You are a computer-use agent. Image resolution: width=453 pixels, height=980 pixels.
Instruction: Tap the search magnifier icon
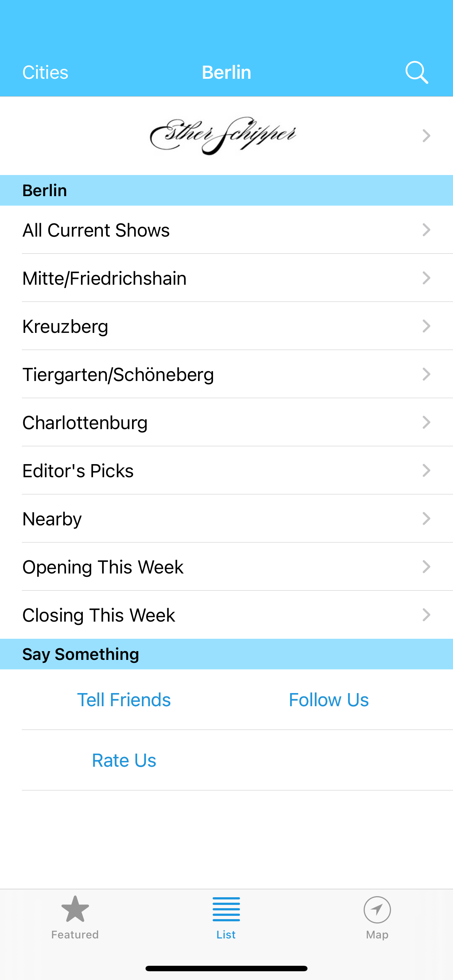point(417,72)
